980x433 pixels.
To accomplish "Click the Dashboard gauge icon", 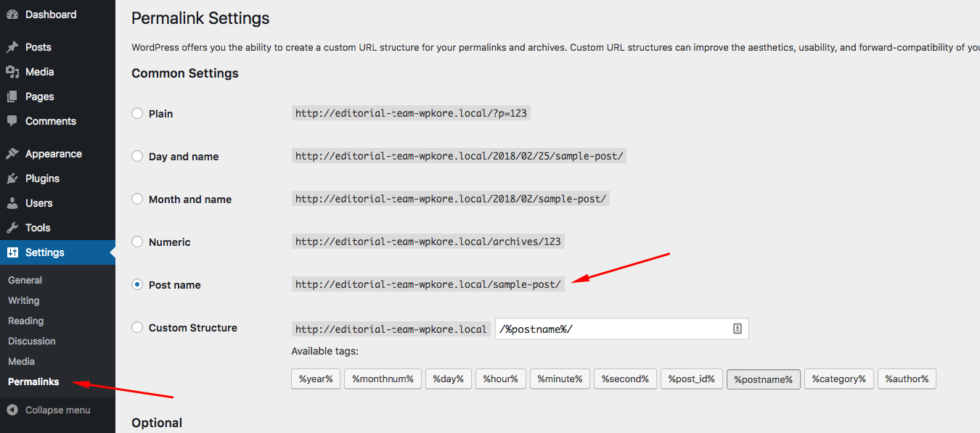I will (12, 15).
